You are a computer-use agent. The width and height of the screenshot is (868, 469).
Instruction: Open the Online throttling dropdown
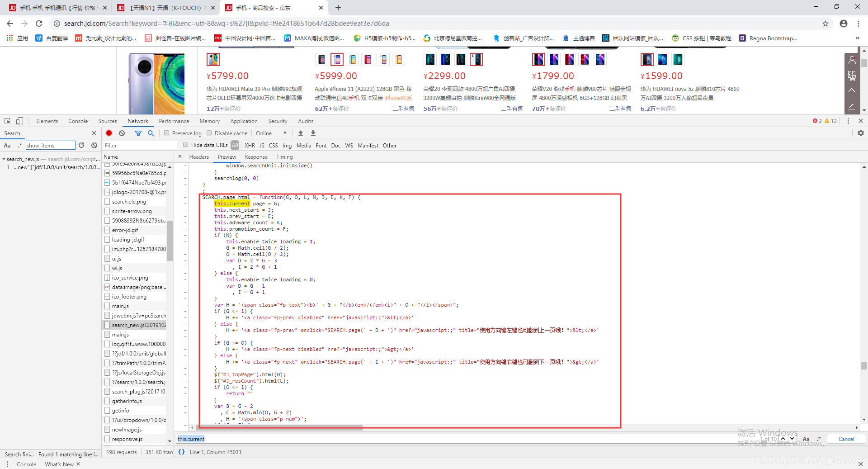(x=271, y=133)
